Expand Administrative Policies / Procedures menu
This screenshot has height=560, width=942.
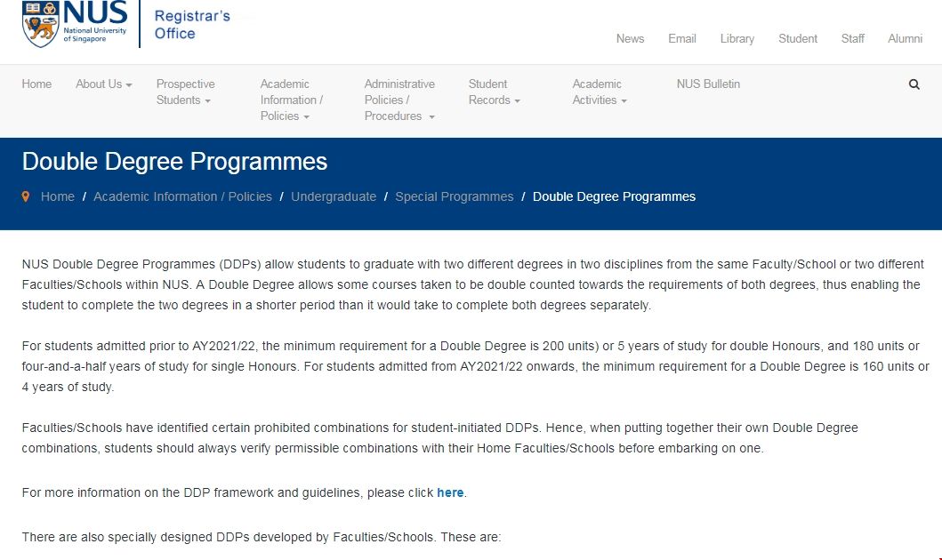pos(399,100)
